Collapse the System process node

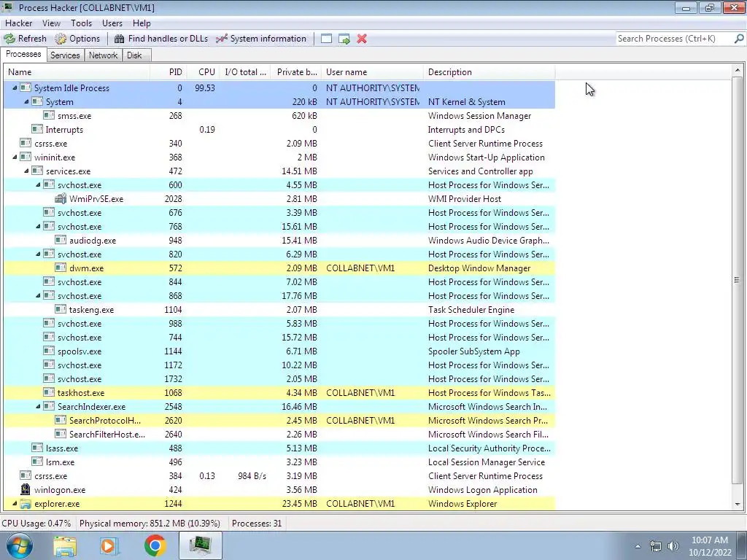tap(26, 101)
